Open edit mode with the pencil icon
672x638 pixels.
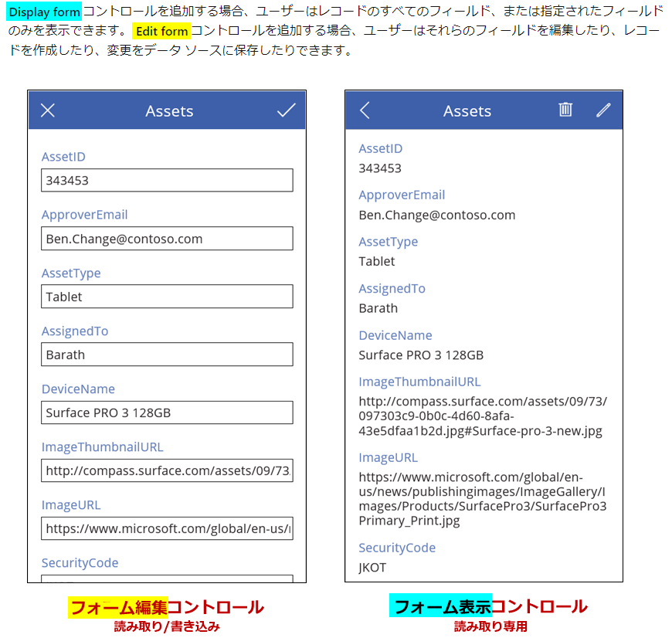click(602, 110)
